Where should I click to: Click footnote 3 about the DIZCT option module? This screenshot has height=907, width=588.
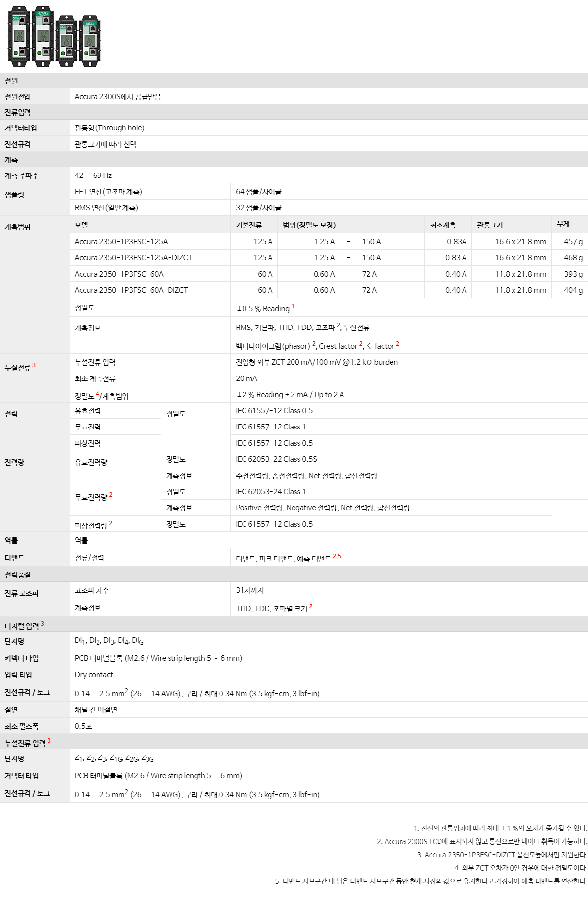pos(502,855)
